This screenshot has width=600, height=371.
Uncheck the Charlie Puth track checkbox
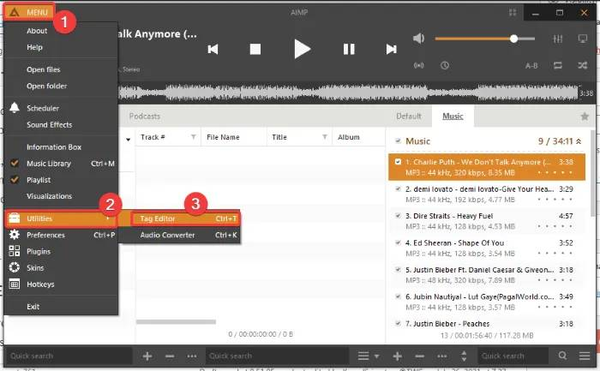point(398,162)
